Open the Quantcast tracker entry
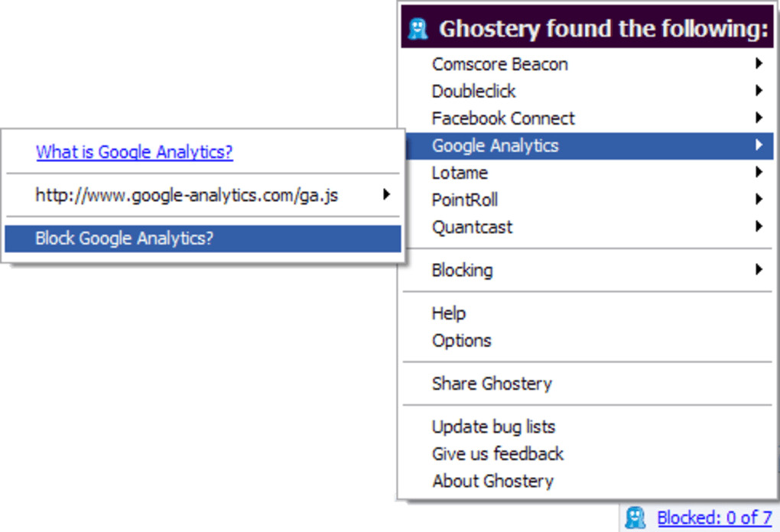 coord(472,227)
